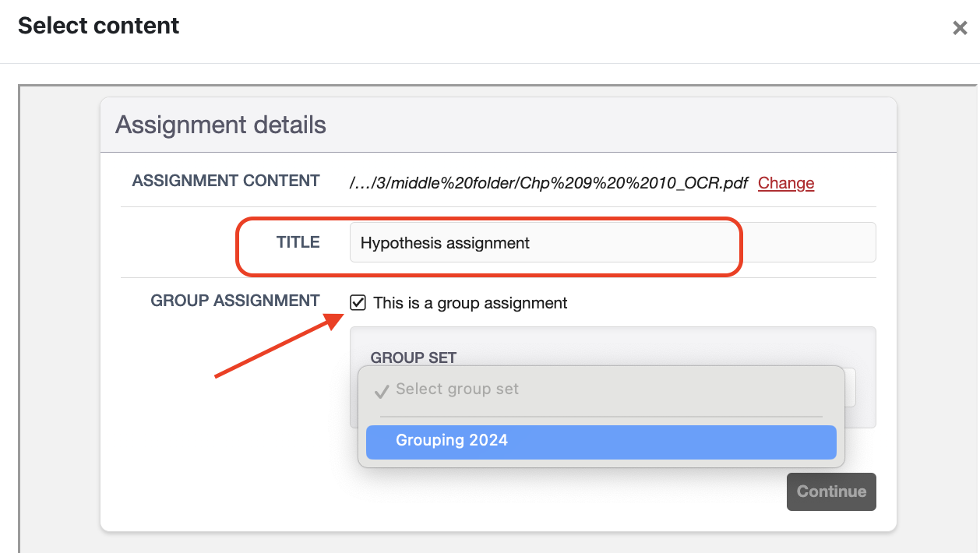Select the highlighted Grouping 2024 option

click(x=600, y=441)
